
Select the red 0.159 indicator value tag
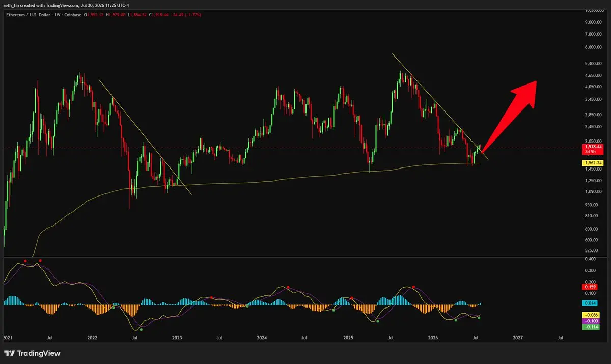(589, 287)
